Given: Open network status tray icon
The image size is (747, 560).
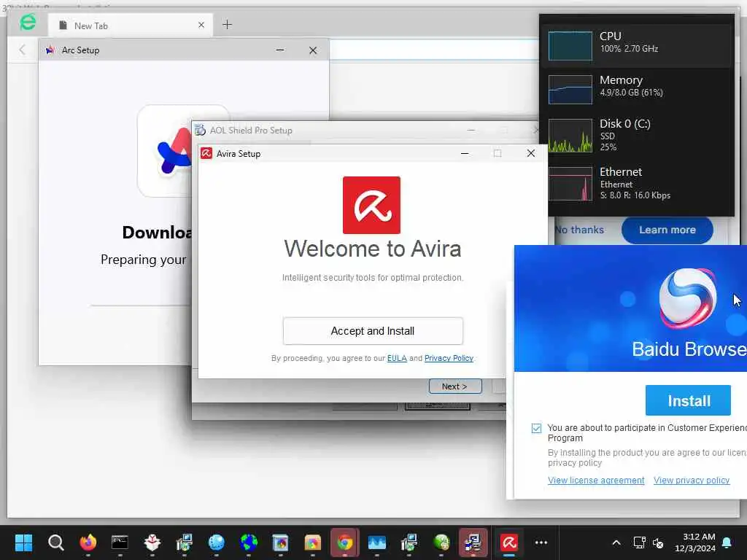Looking at the screenshot, I should coord(639,542).
